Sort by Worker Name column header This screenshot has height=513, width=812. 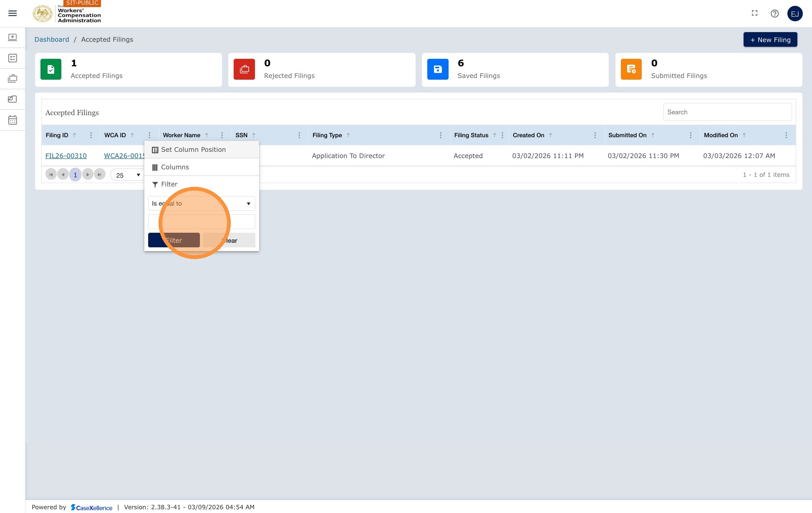182,135
